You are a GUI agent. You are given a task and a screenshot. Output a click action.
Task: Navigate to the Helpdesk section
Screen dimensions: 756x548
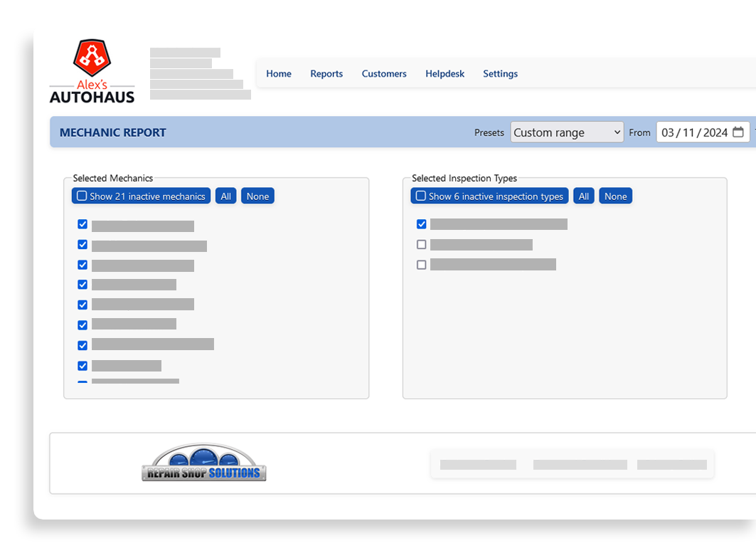pyautogui.click(x=444, y=73)
